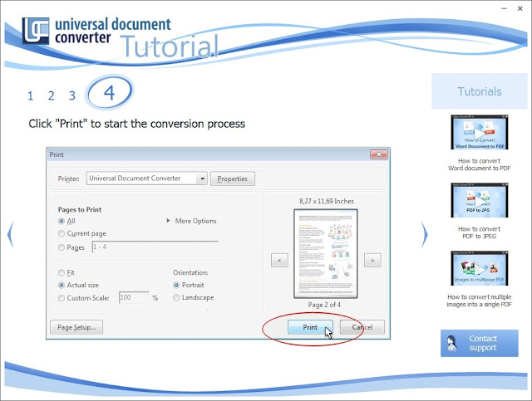Open Page Setup dialog
The width and height of the screenshot is (532, 401).
tap(76, 327)
